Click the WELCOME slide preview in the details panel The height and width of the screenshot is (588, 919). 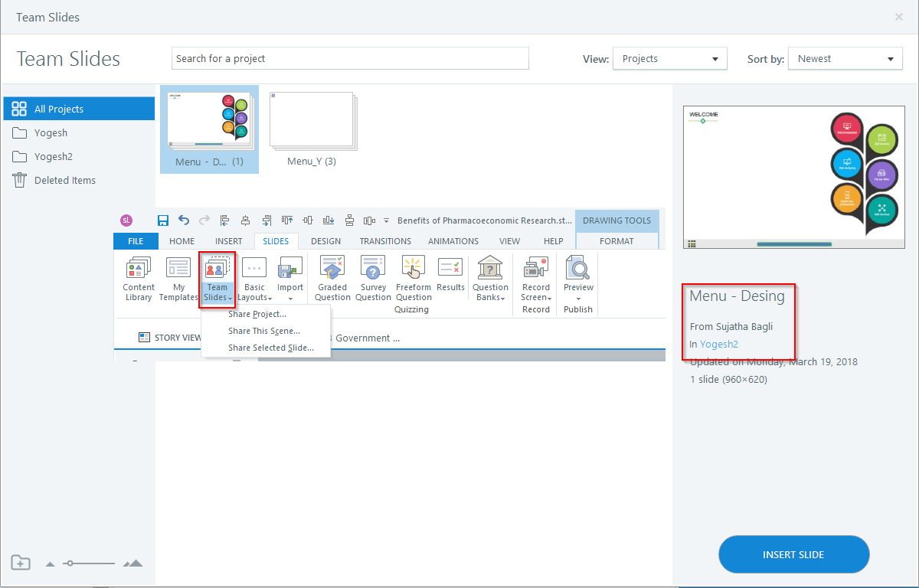coord(794,178)
